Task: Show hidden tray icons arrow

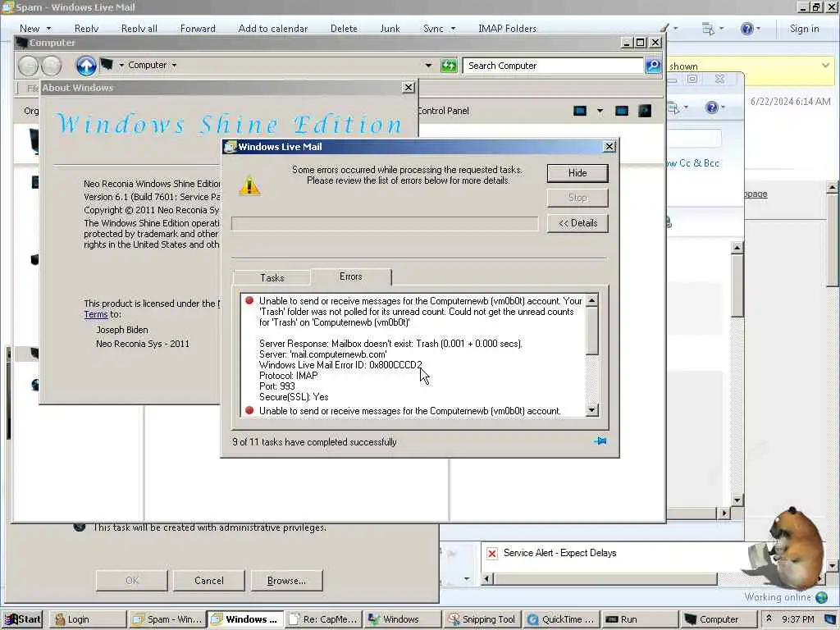Action: [769, 619]
